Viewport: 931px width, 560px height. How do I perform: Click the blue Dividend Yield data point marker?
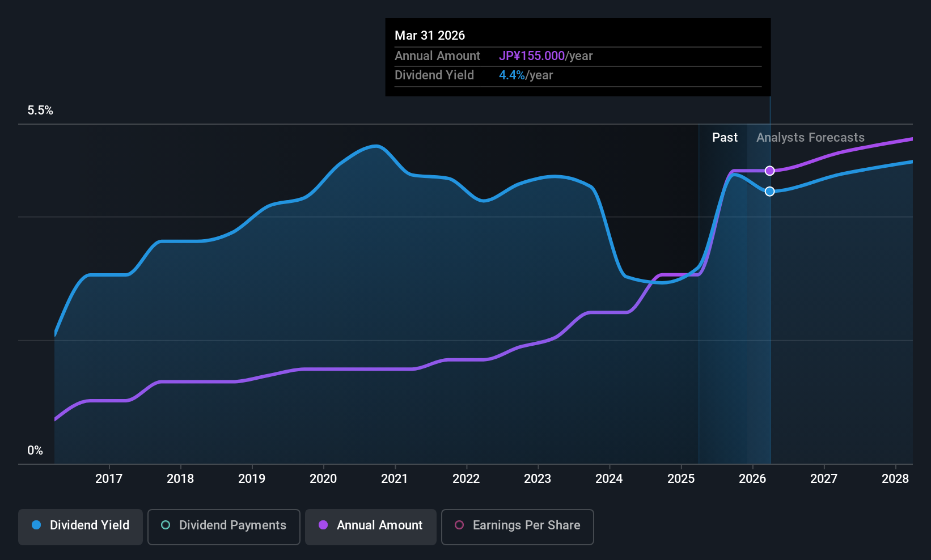pos(769,192)
